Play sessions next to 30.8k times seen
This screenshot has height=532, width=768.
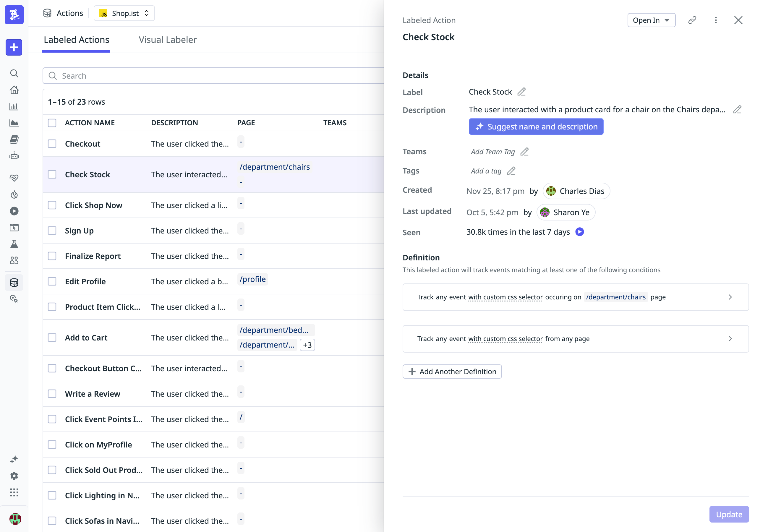(580, 232)
